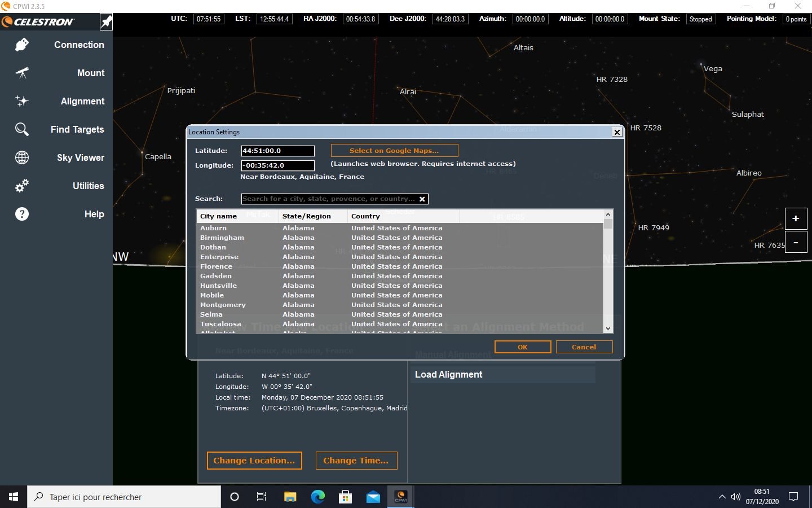Close the Location Settings dialog
Viewport: 812px width, 508px height.
[617, 132]
